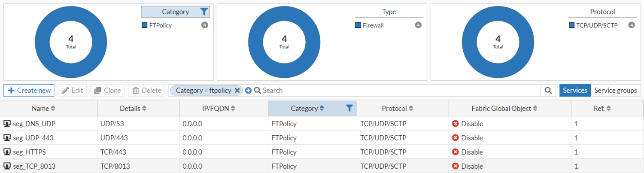
Task: Click the filter icon in Category chart header
Action: (204, 12)
